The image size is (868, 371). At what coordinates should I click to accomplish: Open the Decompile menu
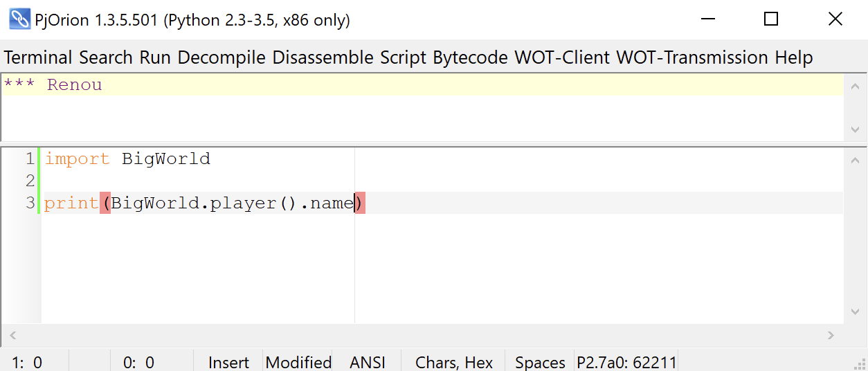pos(221,57)
